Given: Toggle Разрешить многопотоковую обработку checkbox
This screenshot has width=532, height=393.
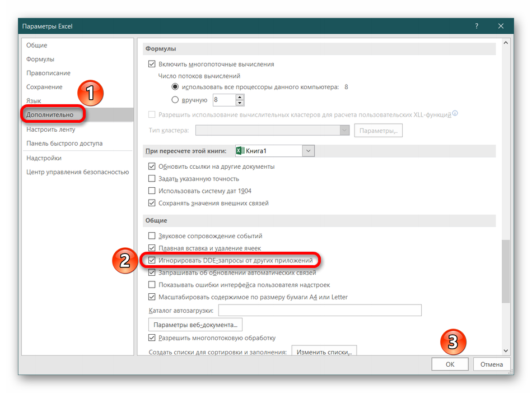Looking at the screenshot, I should tap(152, 338).
